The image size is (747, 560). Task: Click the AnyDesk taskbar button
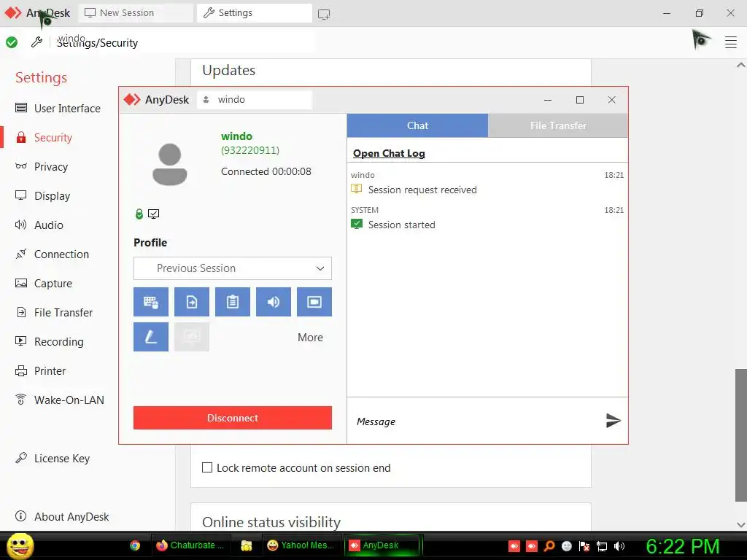[382, 545]
